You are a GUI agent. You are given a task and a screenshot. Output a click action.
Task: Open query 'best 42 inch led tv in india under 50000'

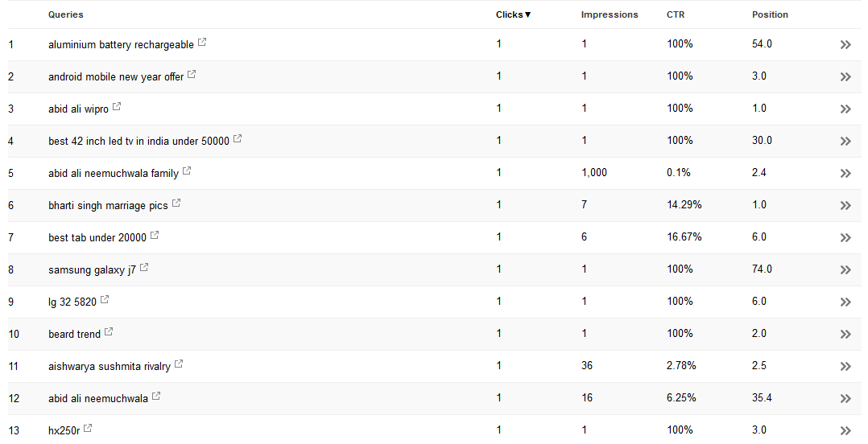[x=138, y=141]
